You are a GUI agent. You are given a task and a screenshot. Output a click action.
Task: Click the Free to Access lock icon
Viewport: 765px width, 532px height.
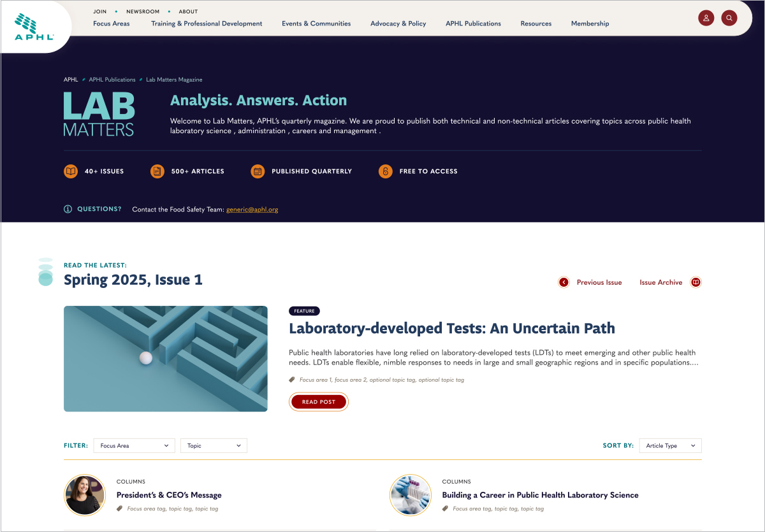[x=385, y=171]
